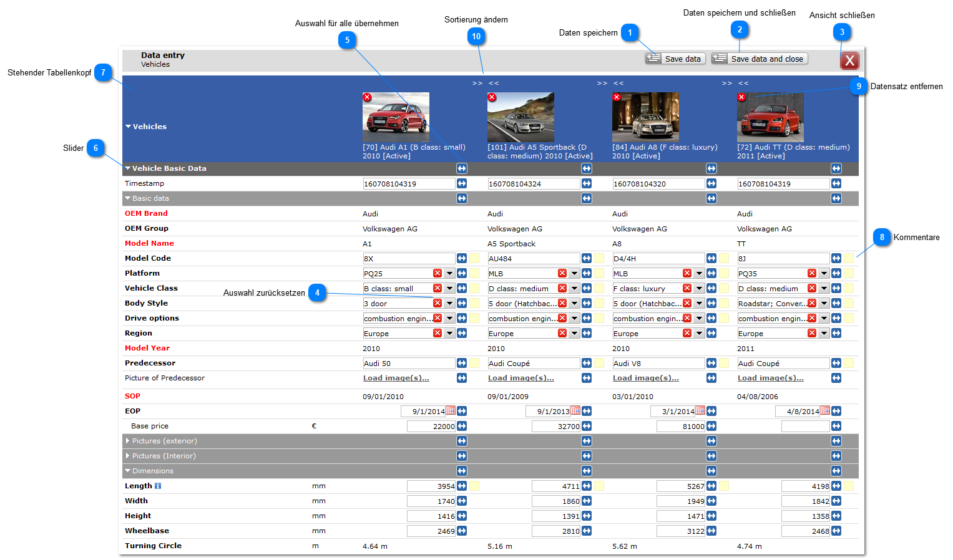
Task: Click Load image(s) link for Audi A5
Action: 521,378
